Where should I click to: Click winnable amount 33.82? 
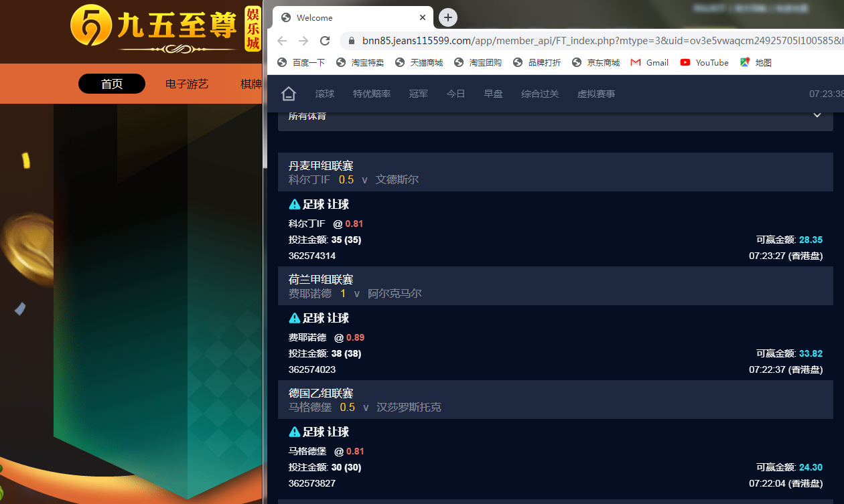tap(811, 353)
